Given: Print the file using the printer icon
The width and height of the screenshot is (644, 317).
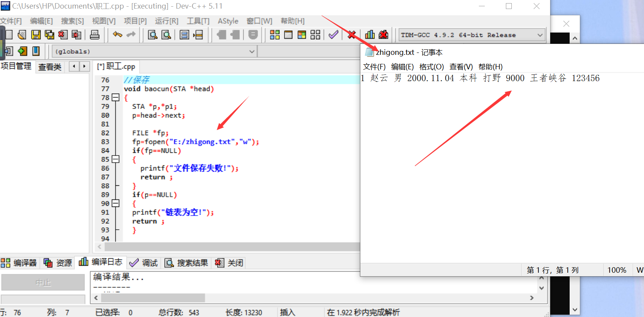Looking at the screenshot, I should click(95, 35).
